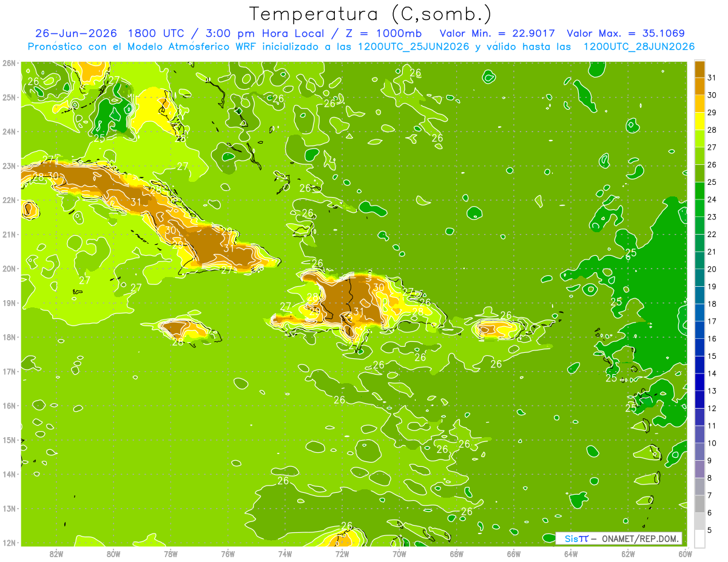The width and height of the screenshot is (728, 562).
Task: Click longitude axis label 76W
Action: 227,554
